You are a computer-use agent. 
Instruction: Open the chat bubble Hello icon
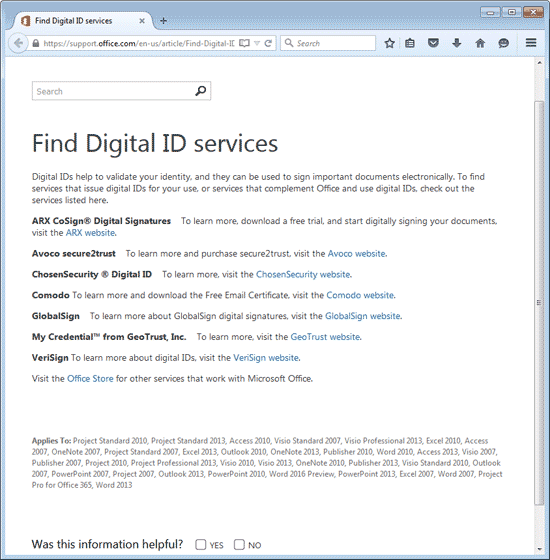[503, 43]
